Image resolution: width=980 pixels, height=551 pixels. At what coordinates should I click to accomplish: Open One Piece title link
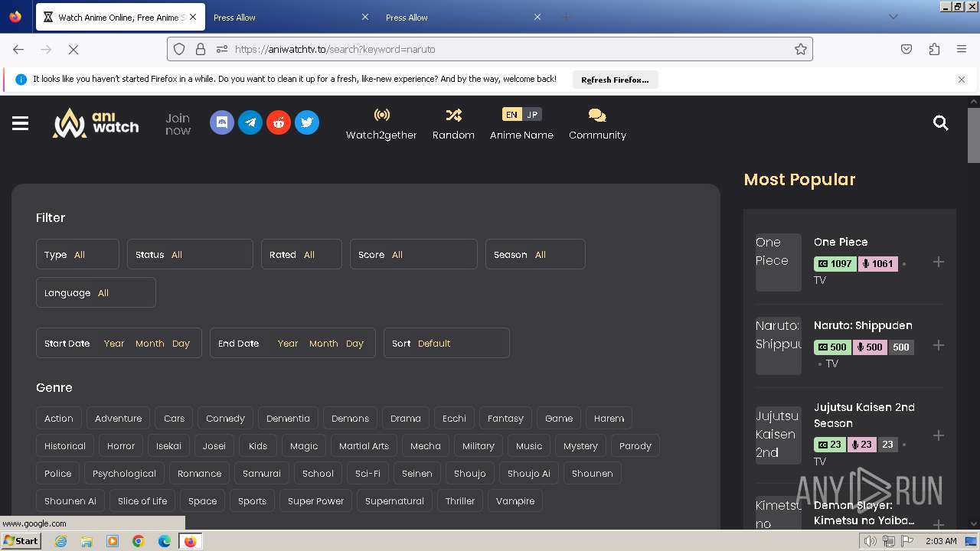point(841,242)
